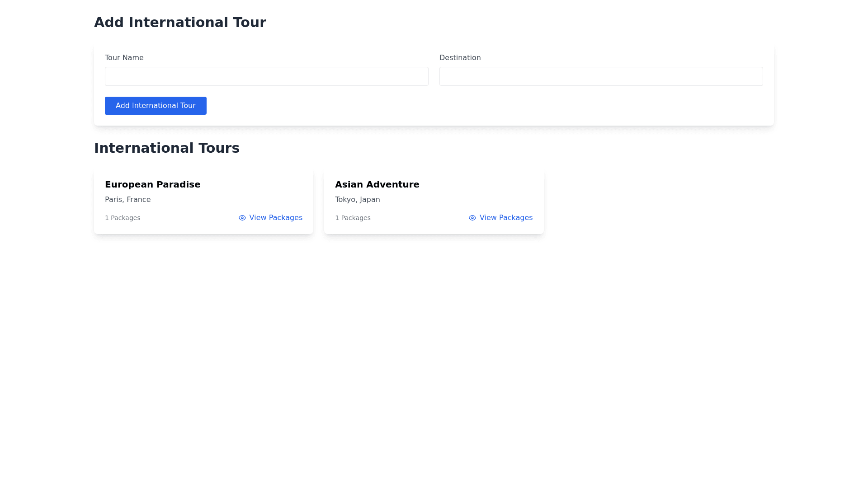Focus the Tour Name input field
Image resolution: width=868 pixels, height=488 pixels.
tap(266, 76)
